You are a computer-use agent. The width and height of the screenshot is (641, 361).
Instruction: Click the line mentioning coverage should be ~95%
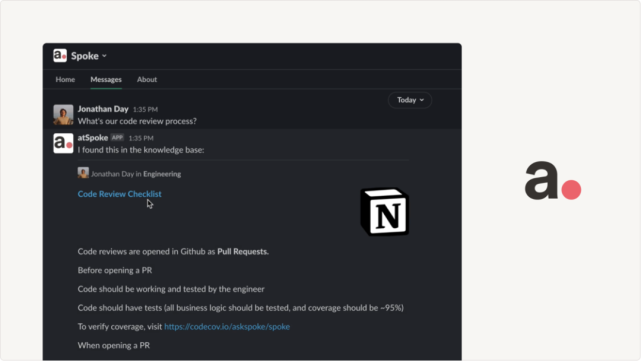pyautogui.click(x=241, y=308)
